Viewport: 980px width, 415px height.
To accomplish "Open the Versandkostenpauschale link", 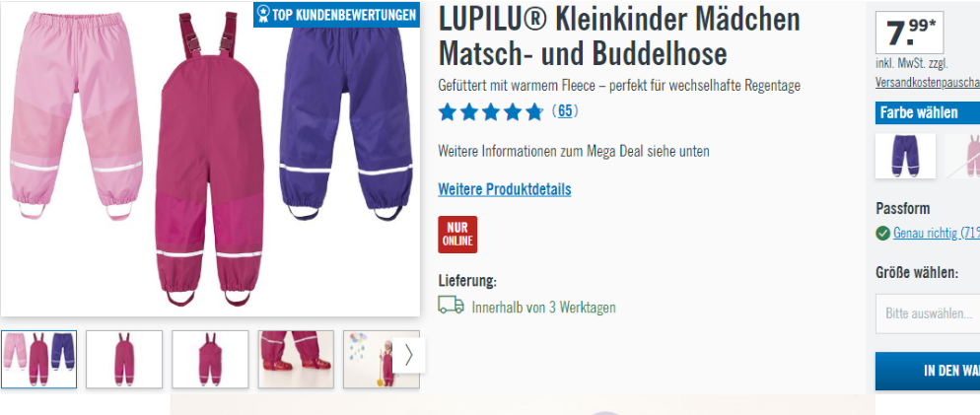I will click(x=928, y=83).
